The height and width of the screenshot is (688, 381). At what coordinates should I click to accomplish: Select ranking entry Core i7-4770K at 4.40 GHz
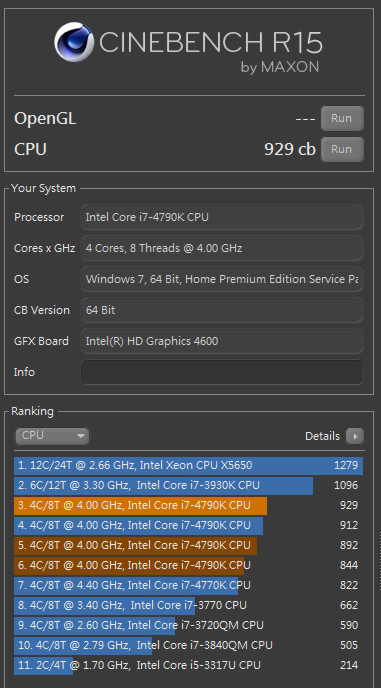point(189,585)
